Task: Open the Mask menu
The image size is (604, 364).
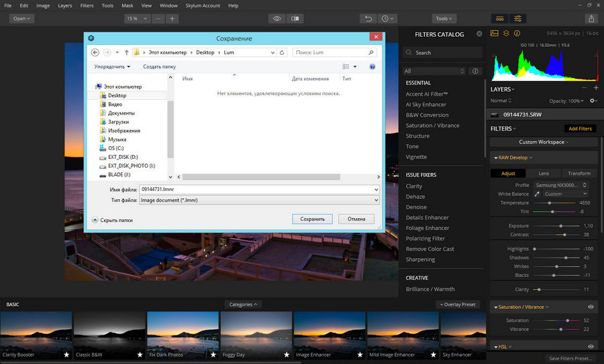Action: tap(127, 5)
